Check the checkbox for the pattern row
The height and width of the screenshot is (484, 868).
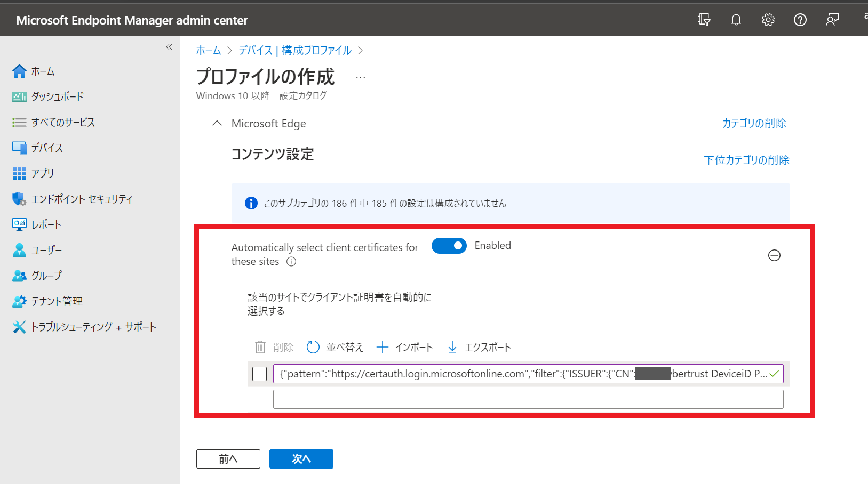[260, 374]
